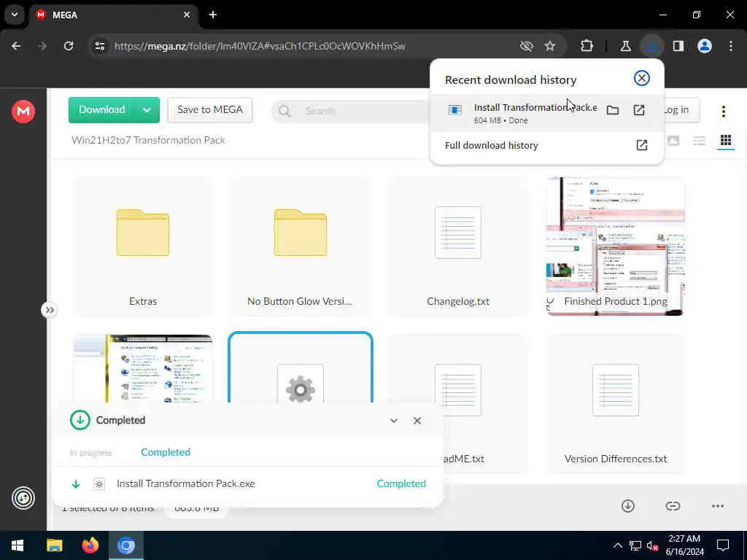
Task: Click Save to MEGA button
Action: pos(210,110)
